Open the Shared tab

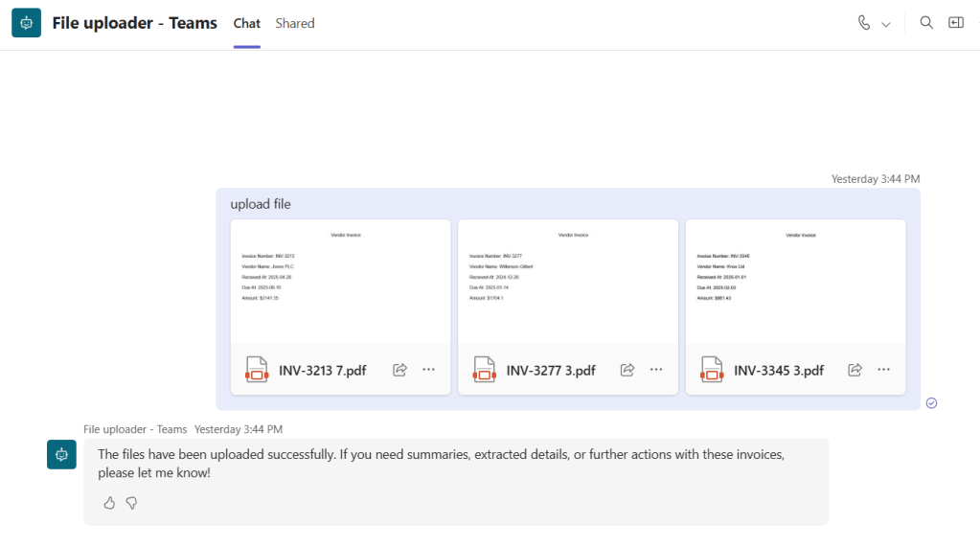click(x=295, y=23)
